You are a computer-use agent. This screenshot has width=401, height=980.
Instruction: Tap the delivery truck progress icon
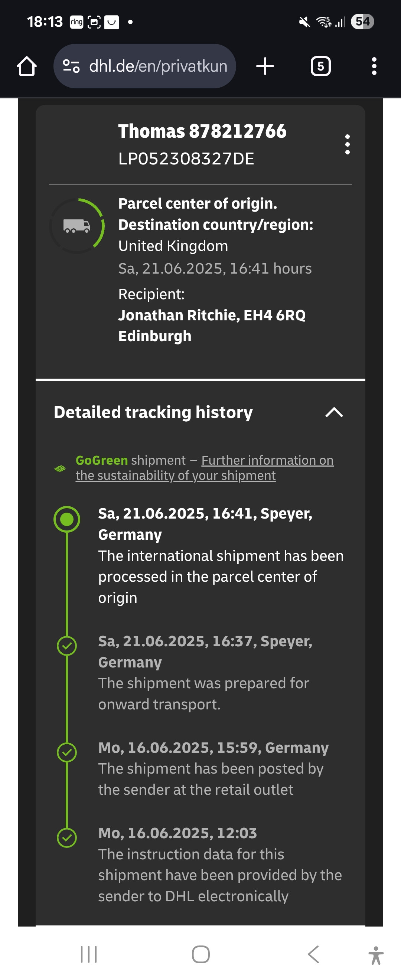pyautogui.click(x=77, y=226)
